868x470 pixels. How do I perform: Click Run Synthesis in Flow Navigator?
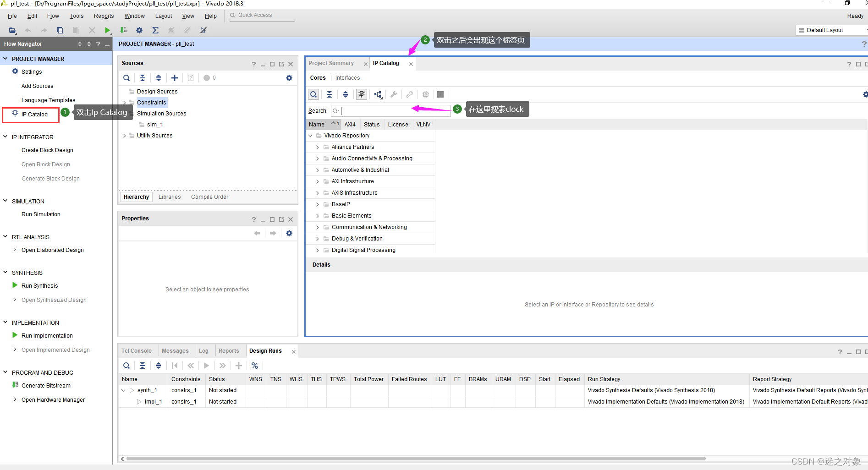[39, 286]
